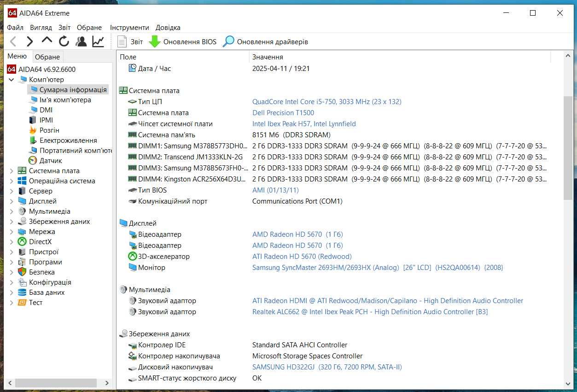
Task: Click the Мультимедіа speaker tree item
Action: [49, 211]
